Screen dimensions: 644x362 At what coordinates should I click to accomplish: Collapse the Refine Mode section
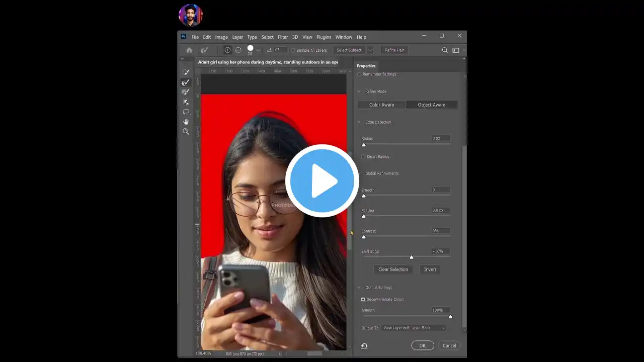pos(359,92)
